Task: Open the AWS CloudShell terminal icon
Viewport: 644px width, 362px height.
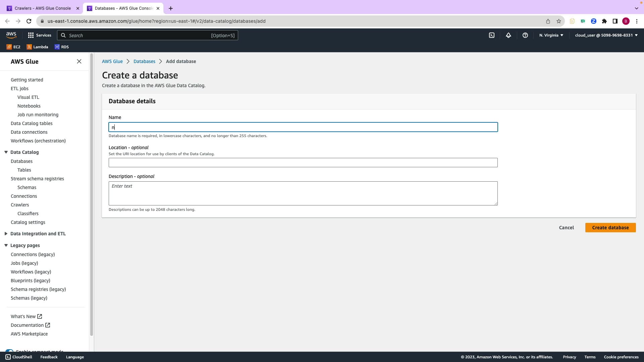Action: pyautogui.click(x=491, y=35)
